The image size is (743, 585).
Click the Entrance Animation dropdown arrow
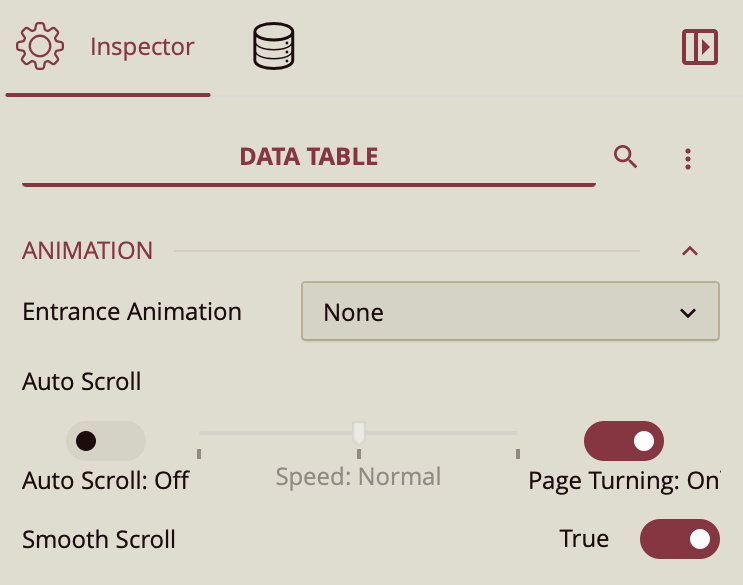(688, 313)
